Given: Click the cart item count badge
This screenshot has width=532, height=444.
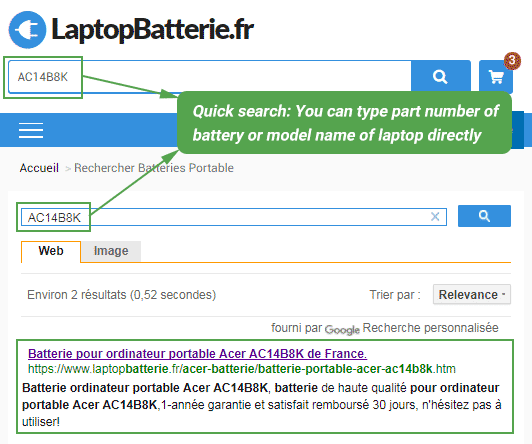Looking at the screenshot, I should tap(512, 61).
